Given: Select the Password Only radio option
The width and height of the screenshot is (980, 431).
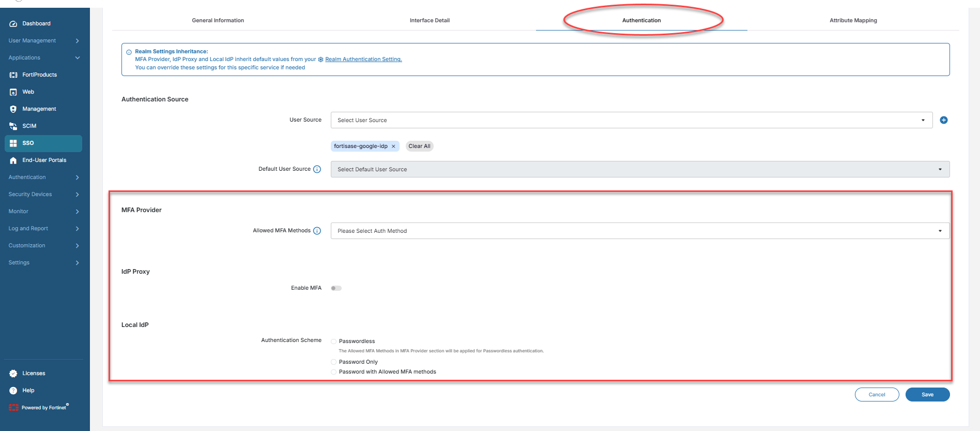Looking at the screenshot, I should 334,362.
